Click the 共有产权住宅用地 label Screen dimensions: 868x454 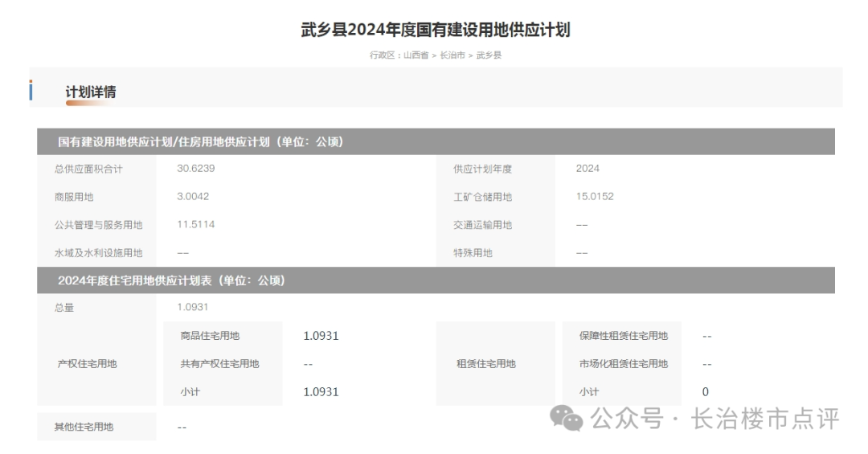click(219, 364)
